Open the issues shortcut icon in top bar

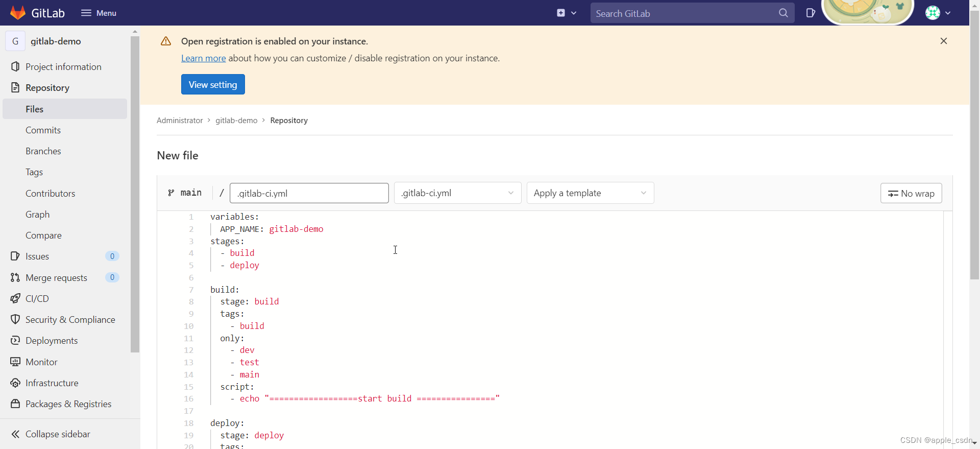coord(811,13)
